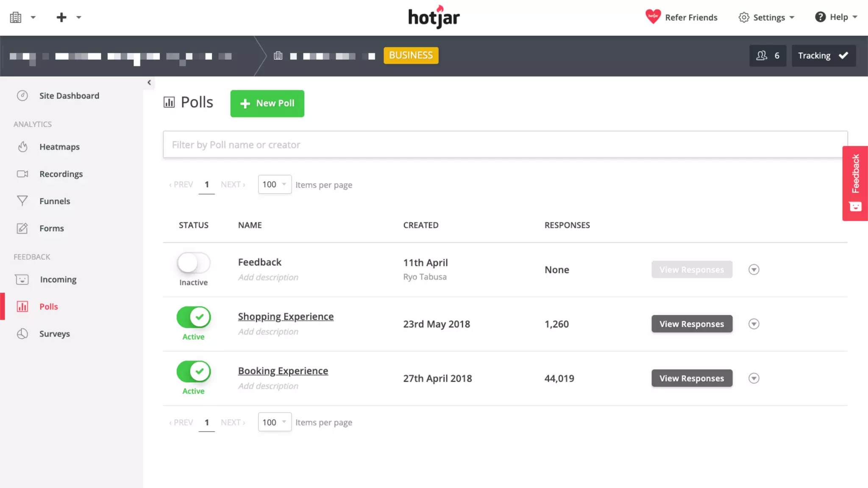Click Refer Friends heart icon
This screenshot has height=488, width=868.
pos(653,17)
